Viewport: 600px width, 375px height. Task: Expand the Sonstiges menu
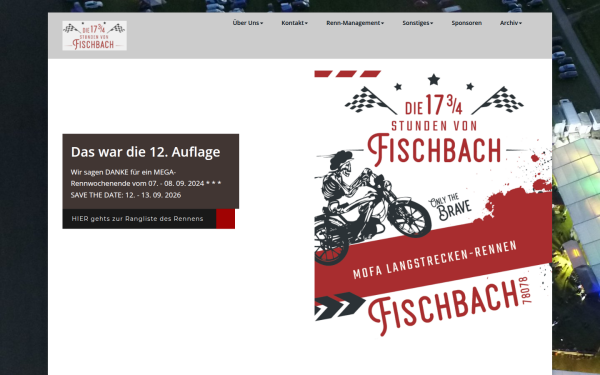(x=417, y=23)
